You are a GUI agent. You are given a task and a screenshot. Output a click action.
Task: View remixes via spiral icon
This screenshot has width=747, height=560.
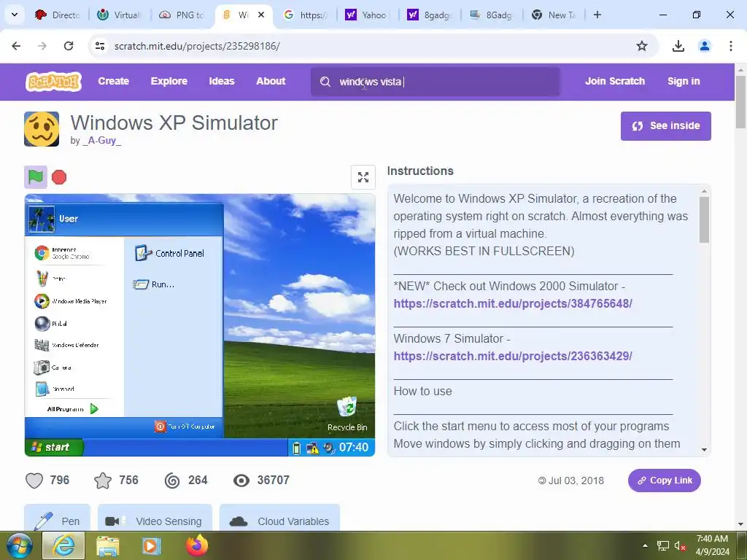pos(172,480)
